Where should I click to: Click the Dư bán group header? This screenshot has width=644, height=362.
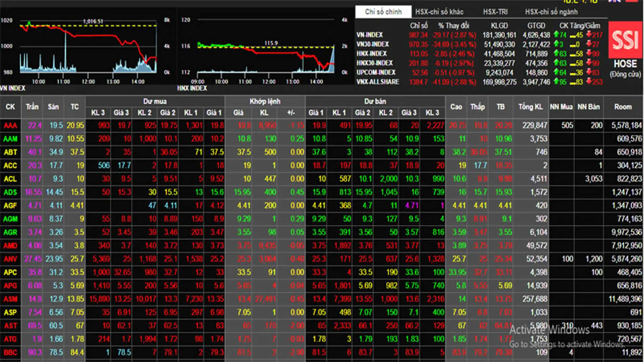375,101
